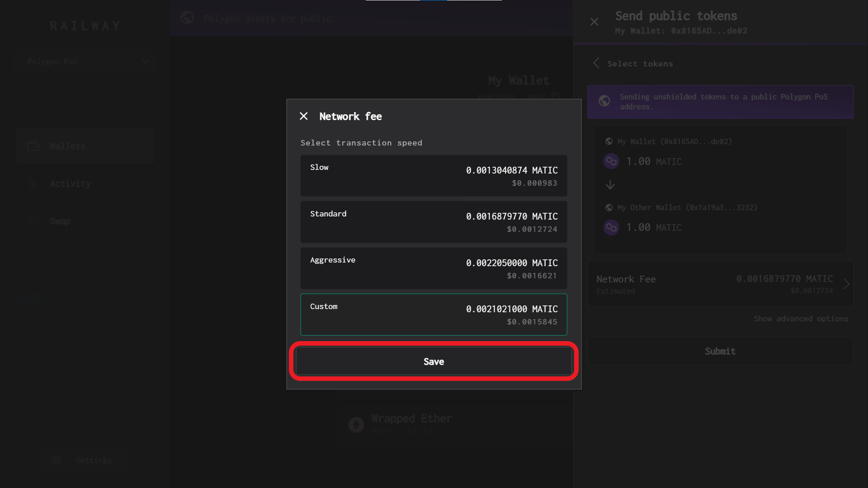
Task: Click the Wrapped Ether token icon
Action: [356, 424]
